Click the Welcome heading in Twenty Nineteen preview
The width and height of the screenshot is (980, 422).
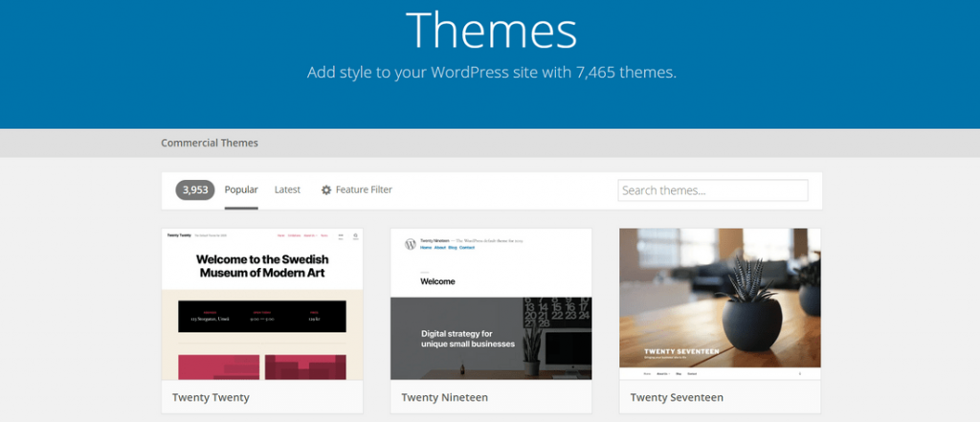point(437,281)
